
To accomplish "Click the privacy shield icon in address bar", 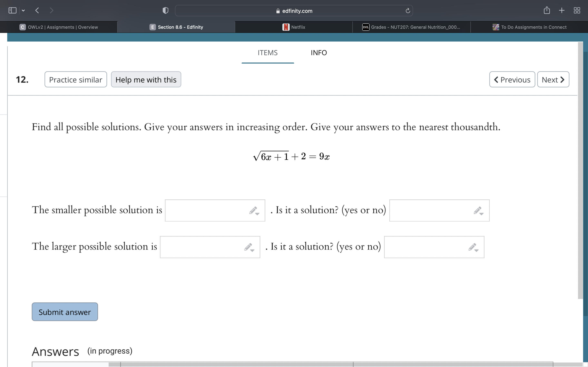I will point(165,10).
